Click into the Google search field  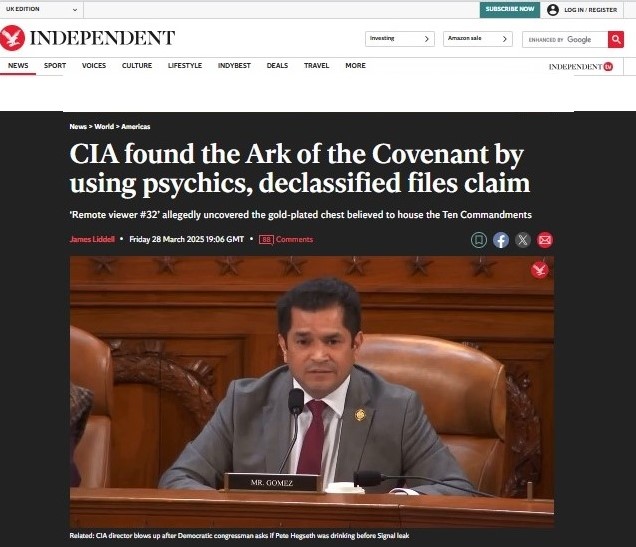(x=565, y=39)
